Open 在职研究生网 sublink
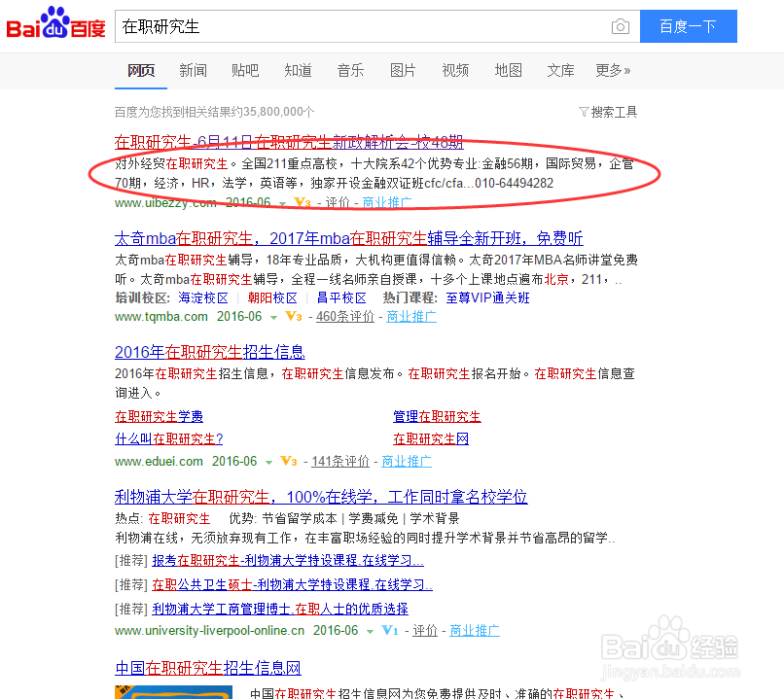This screenshot has width=784, height=699. [x=431, y=439]
